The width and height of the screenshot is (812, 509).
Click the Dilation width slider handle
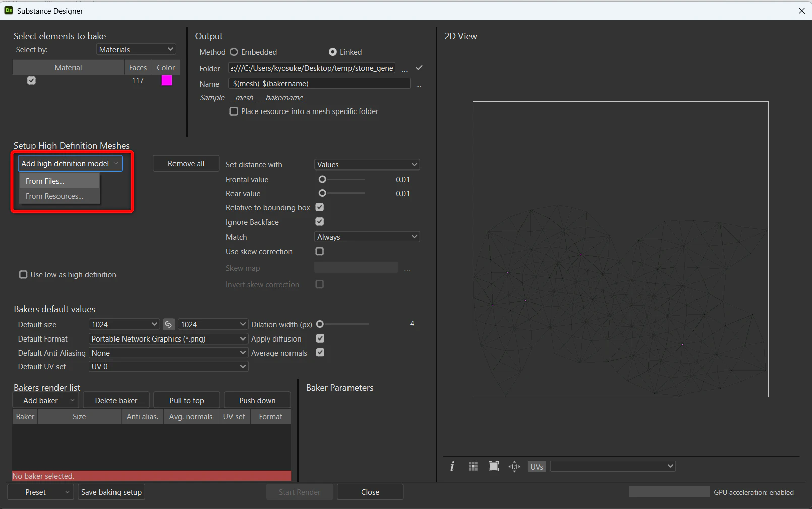pos(320,324)
